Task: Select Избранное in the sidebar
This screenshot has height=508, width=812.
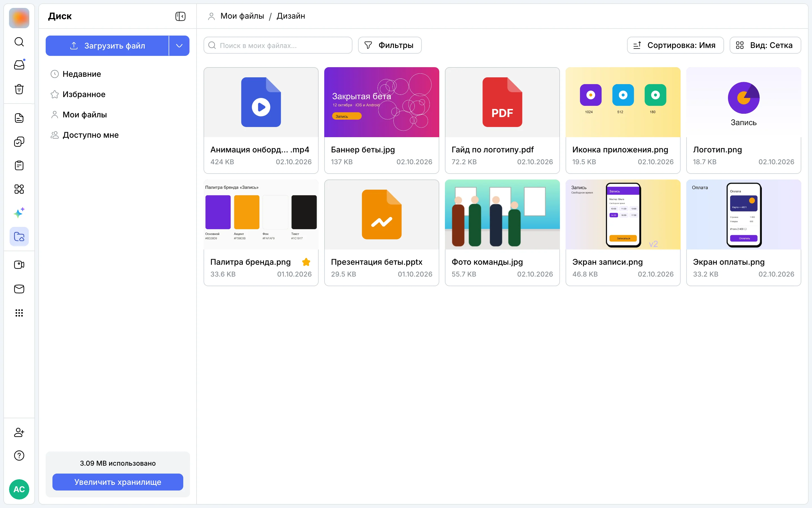Action: coord(118,95)
